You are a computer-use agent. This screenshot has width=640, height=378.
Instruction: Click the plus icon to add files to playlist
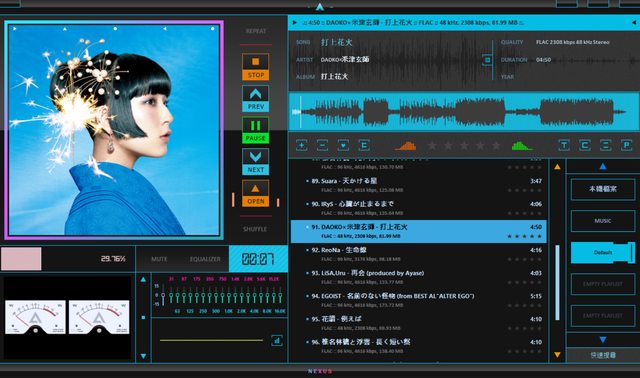point(302,145)
